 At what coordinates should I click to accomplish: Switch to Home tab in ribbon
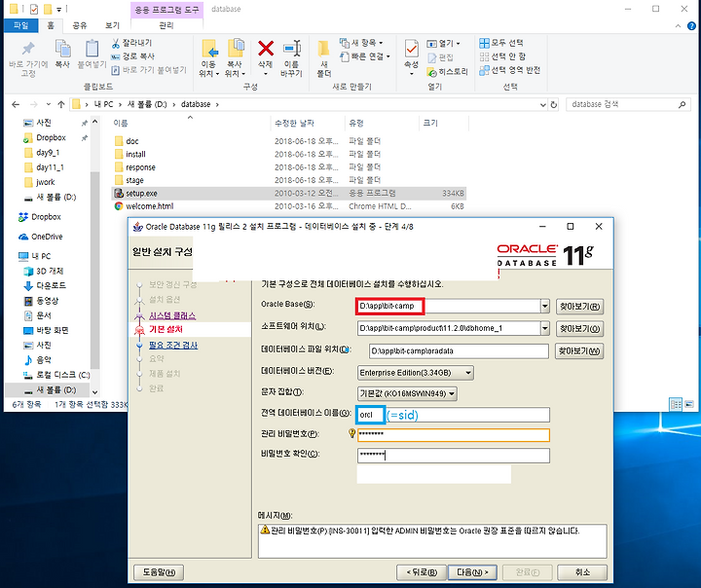pos(51,25)
